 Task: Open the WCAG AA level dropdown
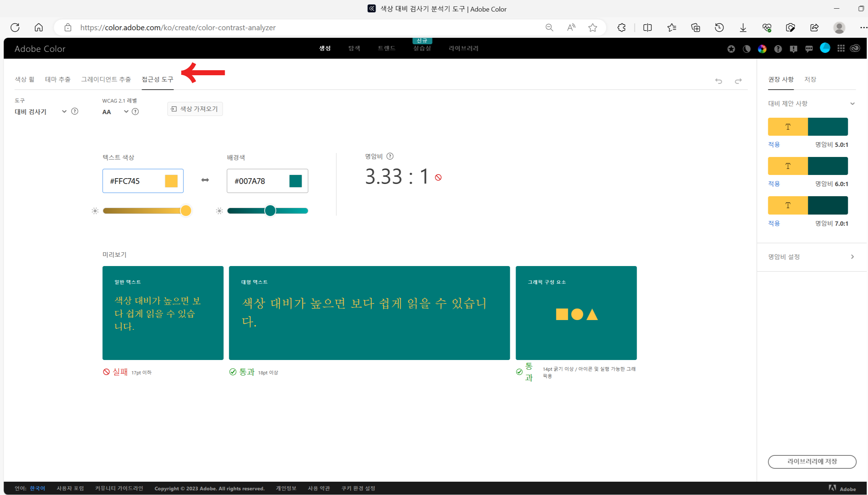115,112
